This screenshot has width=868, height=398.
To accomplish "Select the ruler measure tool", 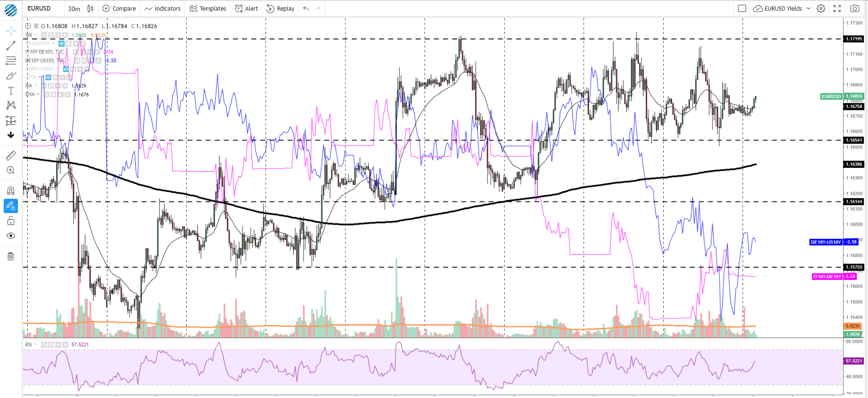I will 11,155.
